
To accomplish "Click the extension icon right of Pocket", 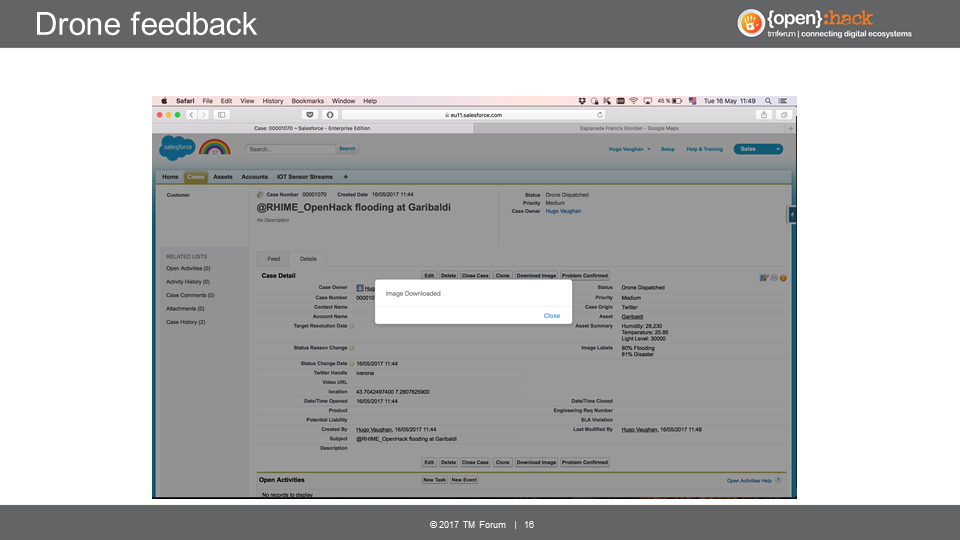I will click(x=329, y=114).
